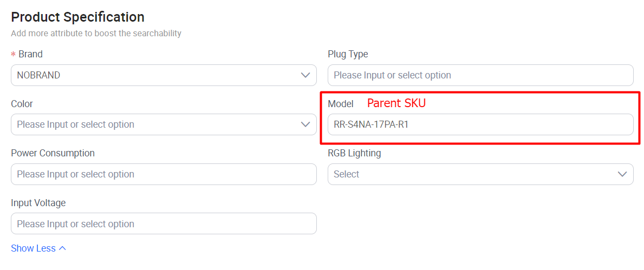
Task: Open the Brand dropdown showing NOBRAND
Action: tap(157, 75)
